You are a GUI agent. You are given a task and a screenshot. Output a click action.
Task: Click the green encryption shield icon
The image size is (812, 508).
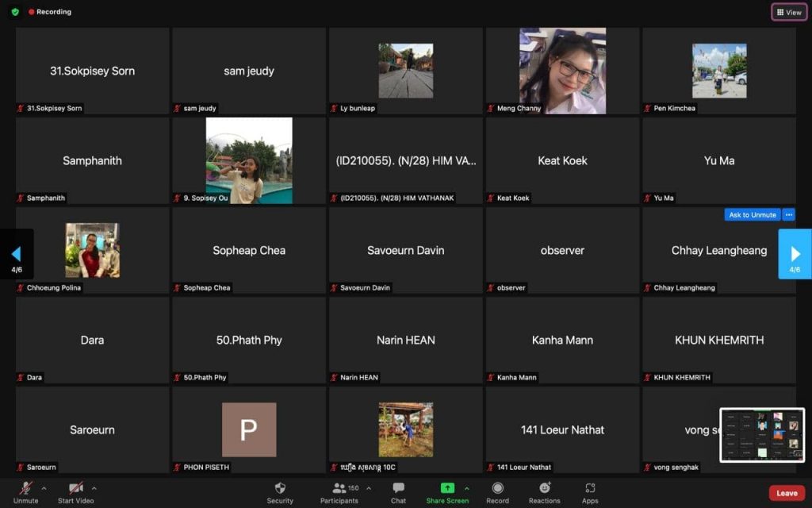(x=14, y=12)
